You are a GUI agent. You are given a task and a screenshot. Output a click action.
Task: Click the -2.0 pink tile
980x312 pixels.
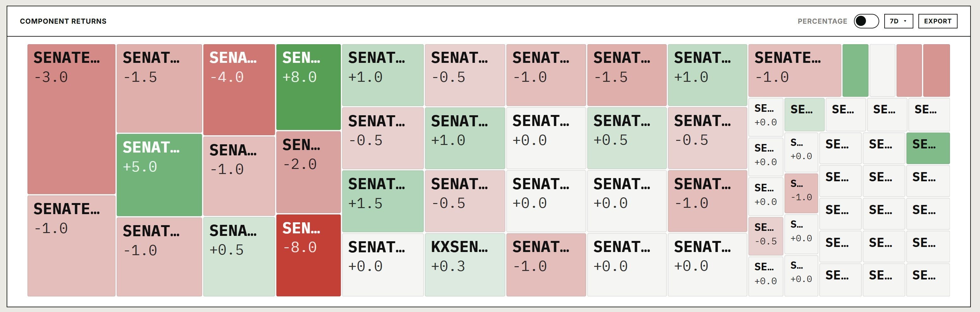308,172
